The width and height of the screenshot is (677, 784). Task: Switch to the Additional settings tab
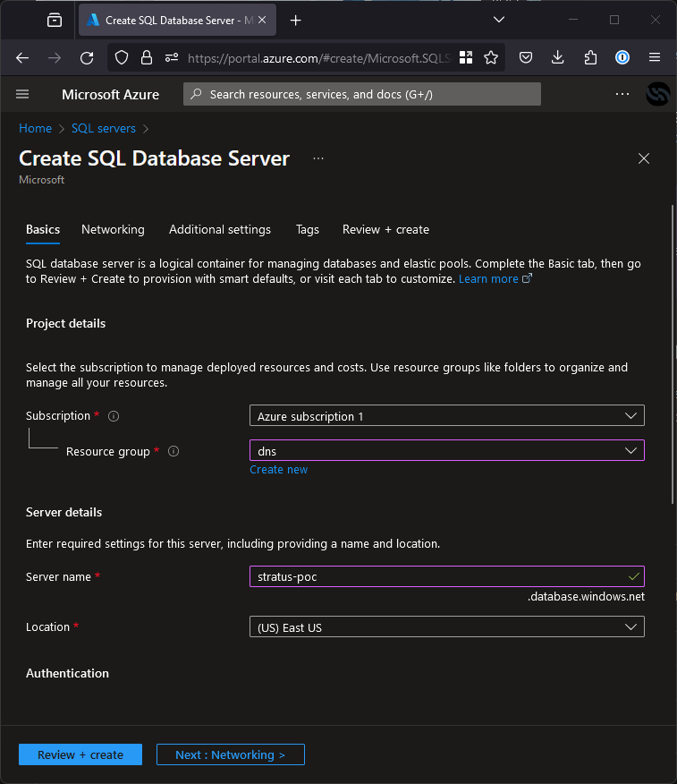(x=220, y=229)
